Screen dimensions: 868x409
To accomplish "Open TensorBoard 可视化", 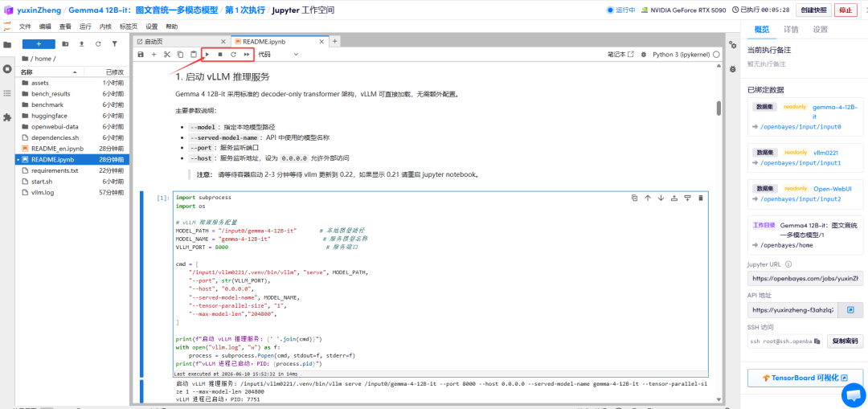I will [x=805, y=378].
